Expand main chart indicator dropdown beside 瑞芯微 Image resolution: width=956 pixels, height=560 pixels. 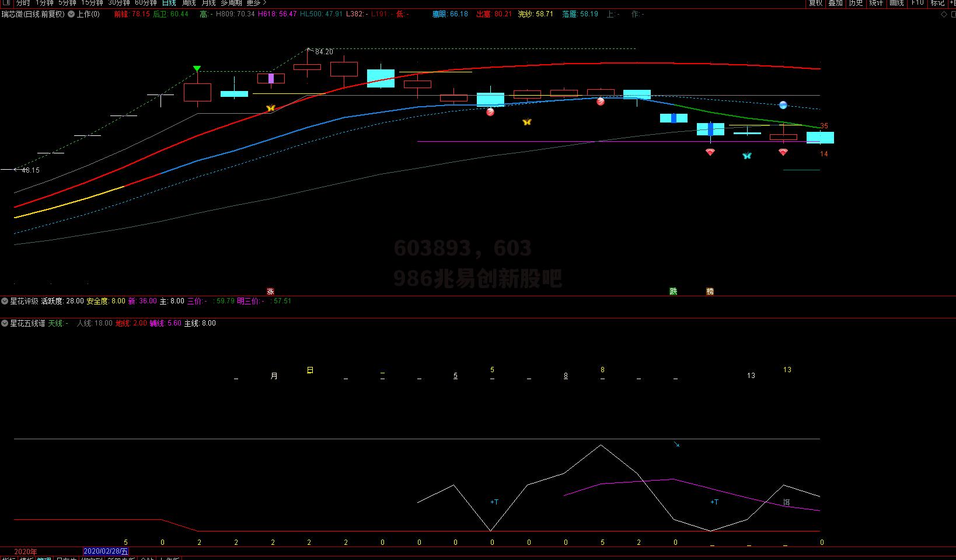point(71,14)
